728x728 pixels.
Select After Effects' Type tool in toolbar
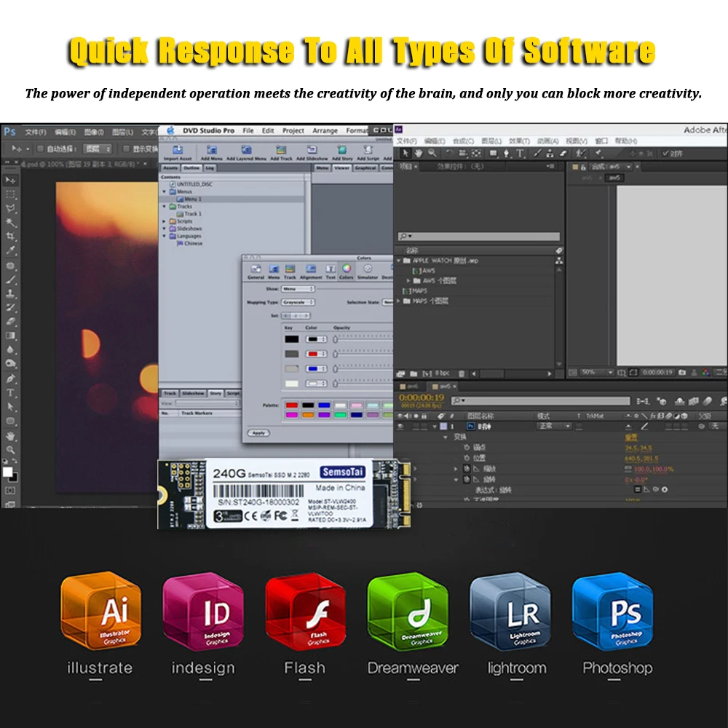click(x=520, y=153)
